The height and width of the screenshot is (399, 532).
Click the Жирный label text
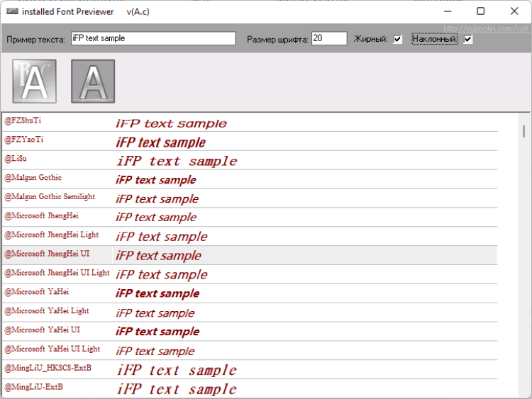370,39
